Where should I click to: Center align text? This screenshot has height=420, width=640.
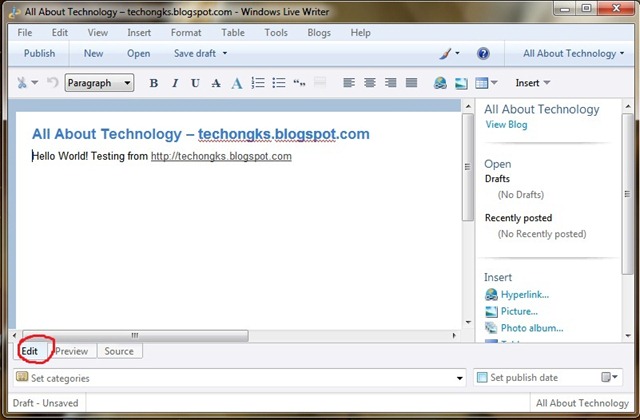[370, 83]
